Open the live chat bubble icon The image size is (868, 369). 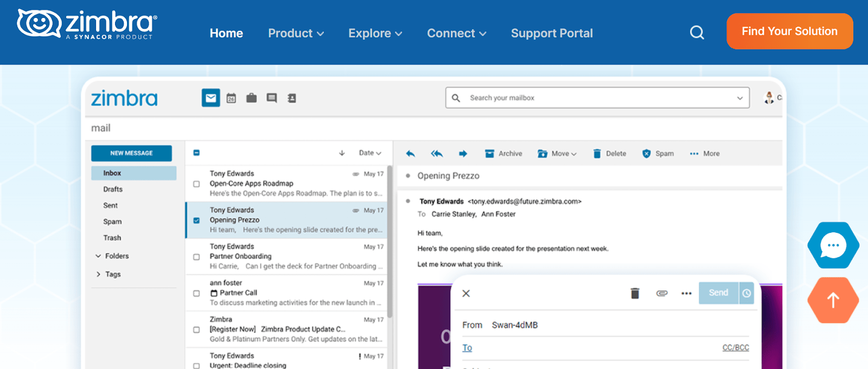point(833,245)
